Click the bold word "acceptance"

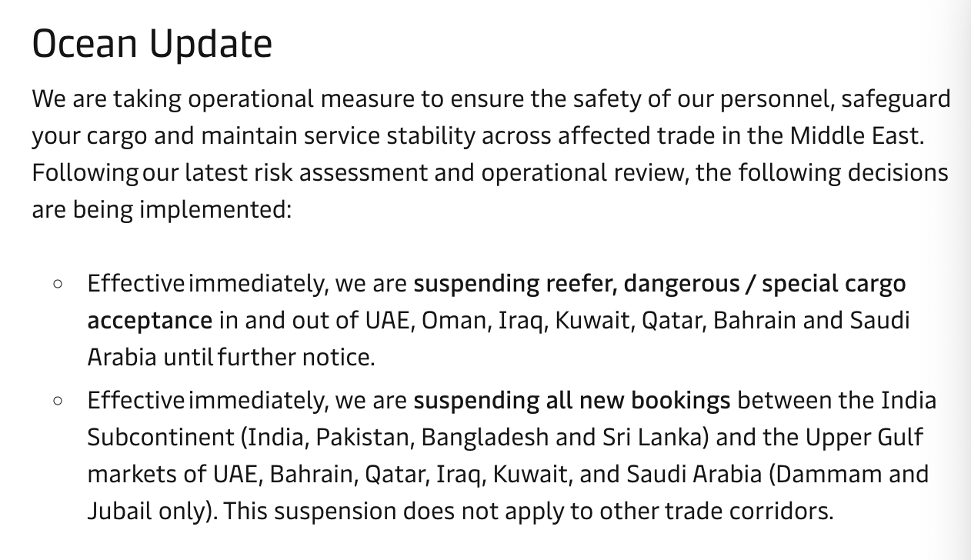click(149, 320)
